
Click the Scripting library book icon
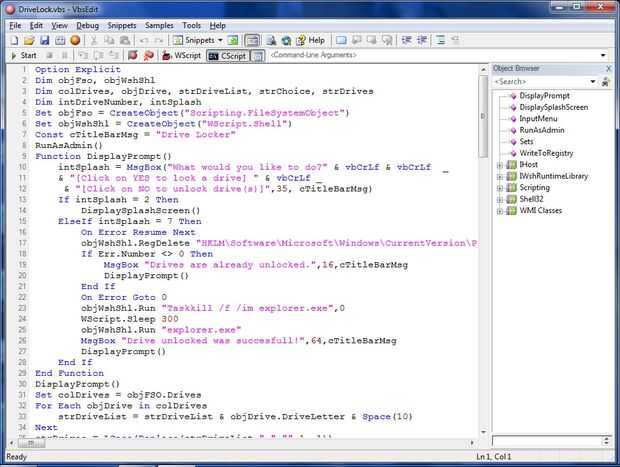(x=512, y=187)
